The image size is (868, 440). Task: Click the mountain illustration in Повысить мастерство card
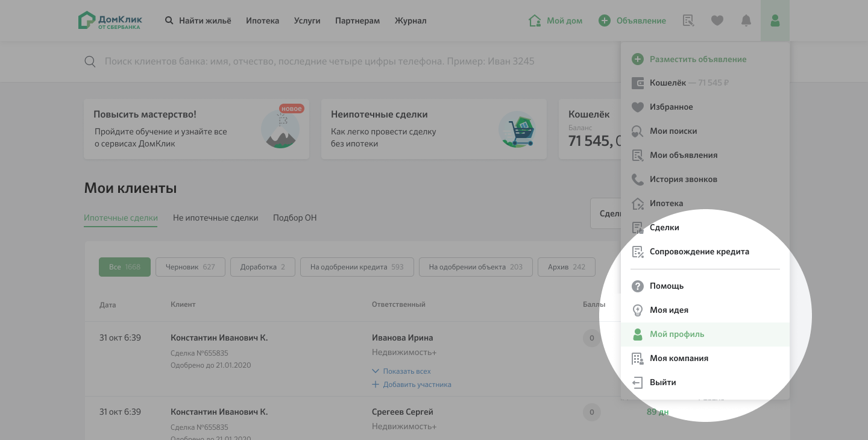(280, 128)
